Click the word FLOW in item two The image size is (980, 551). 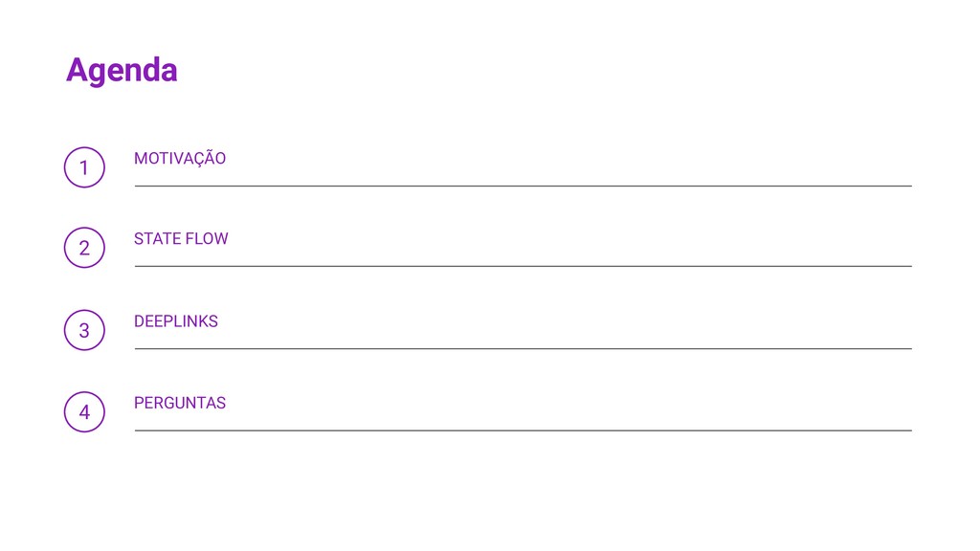click(x=206, y=238)
